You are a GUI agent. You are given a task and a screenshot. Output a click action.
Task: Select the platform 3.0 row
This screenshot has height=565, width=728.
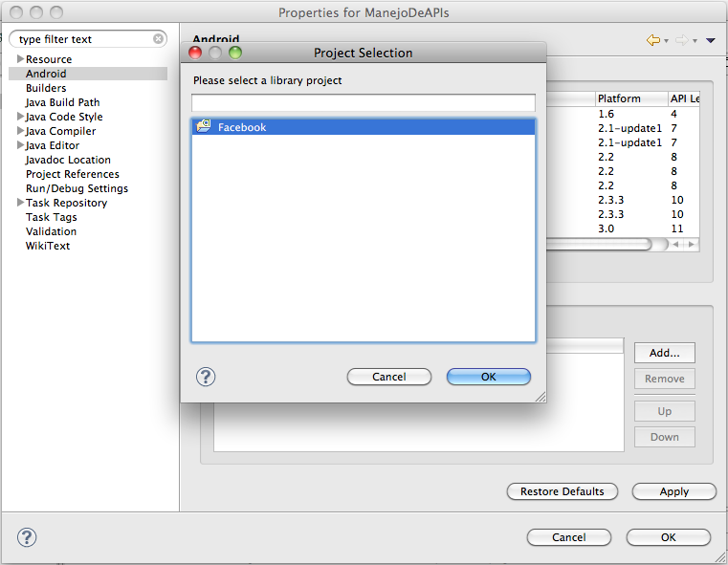coord(623,228)
